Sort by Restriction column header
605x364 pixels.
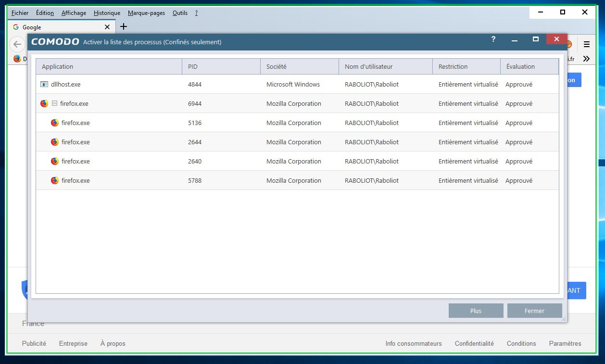tap(466, 66)
